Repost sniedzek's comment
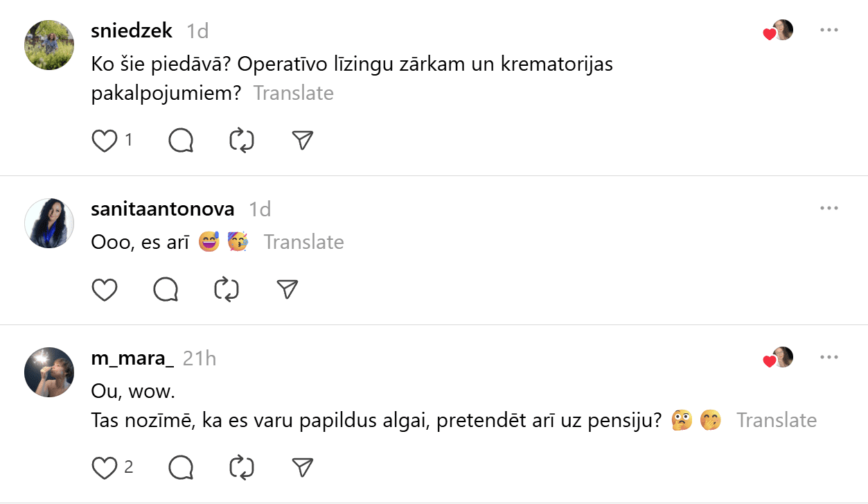Image resolution: width=868 pixels, height=504 pixels. tap(242, 141)
